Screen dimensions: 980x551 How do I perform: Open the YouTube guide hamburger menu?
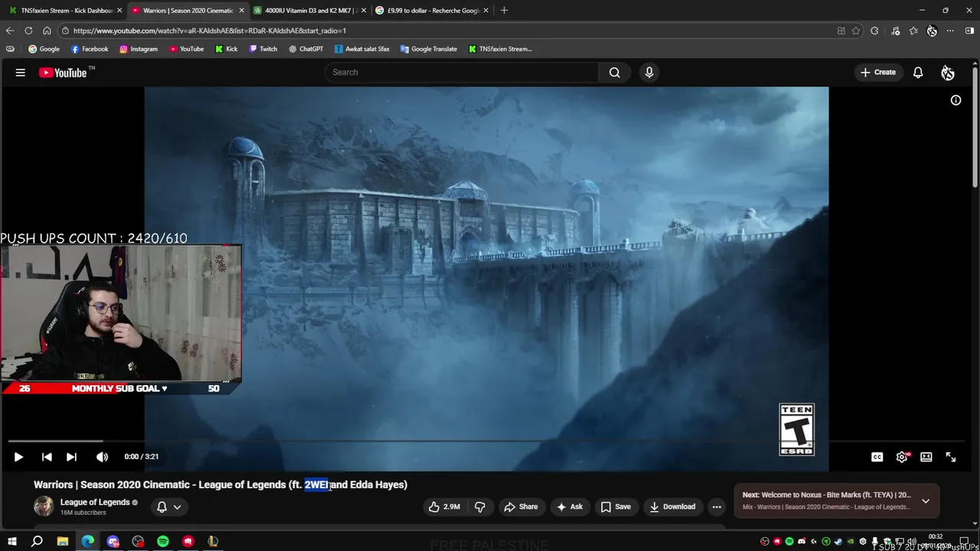pyautogui.click(x=21, y=73)
